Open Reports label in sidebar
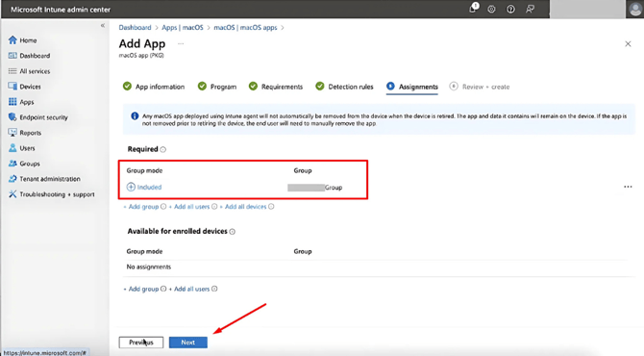Image resolution: width=644 pixels, height=356 pixels. 31,133
